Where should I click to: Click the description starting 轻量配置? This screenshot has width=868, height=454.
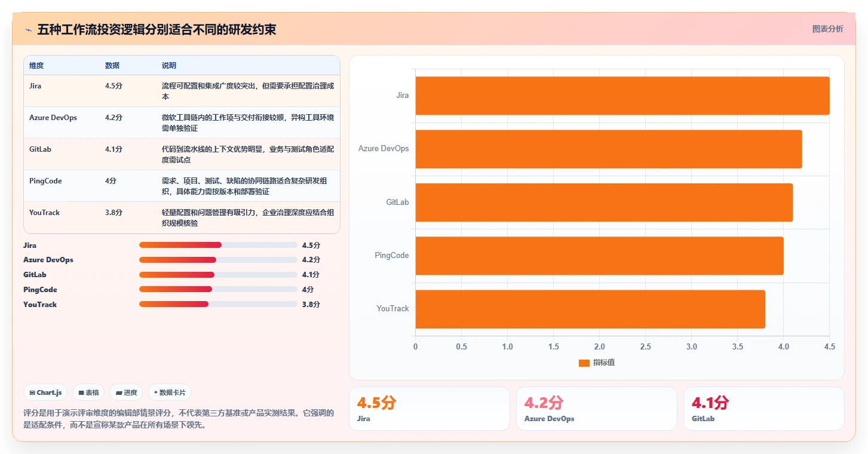point(248,218)
